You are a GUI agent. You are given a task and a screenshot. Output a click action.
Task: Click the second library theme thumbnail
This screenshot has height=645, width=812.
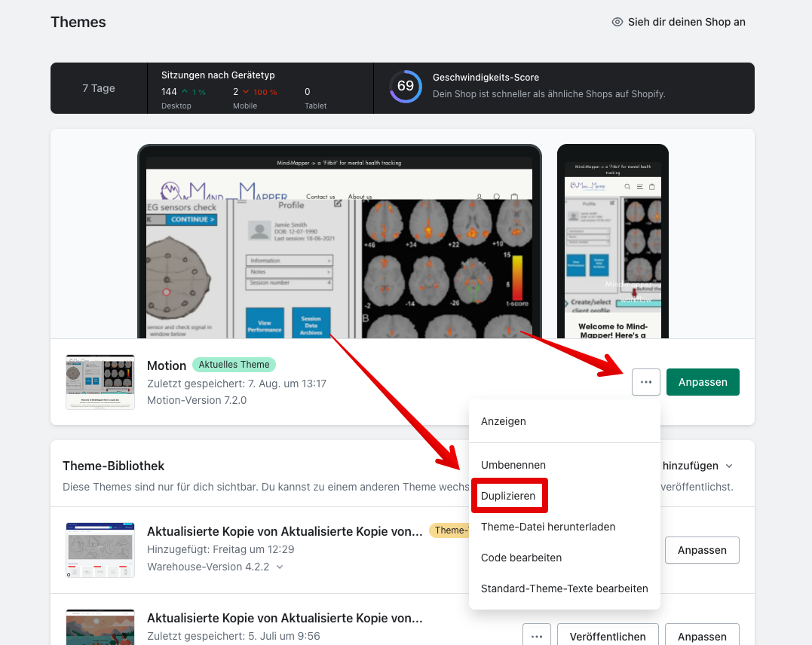tap(100, 628)
